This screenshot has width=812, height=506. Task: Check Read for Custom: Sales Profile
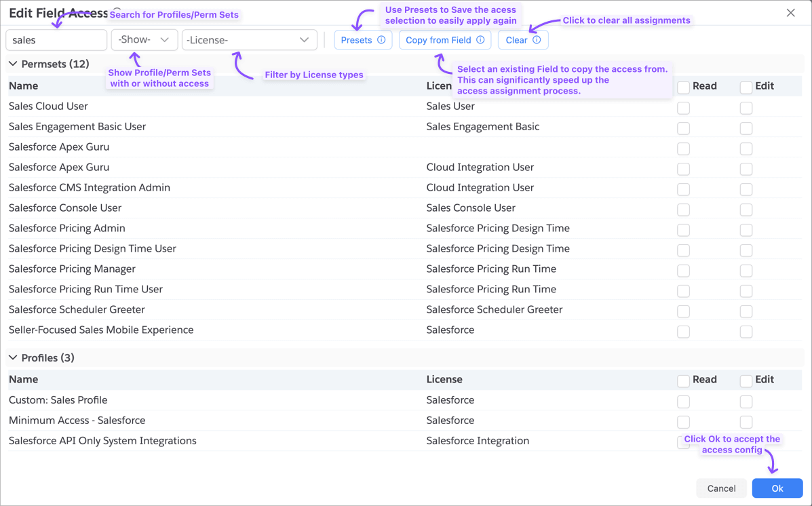(x=683, y=402)
